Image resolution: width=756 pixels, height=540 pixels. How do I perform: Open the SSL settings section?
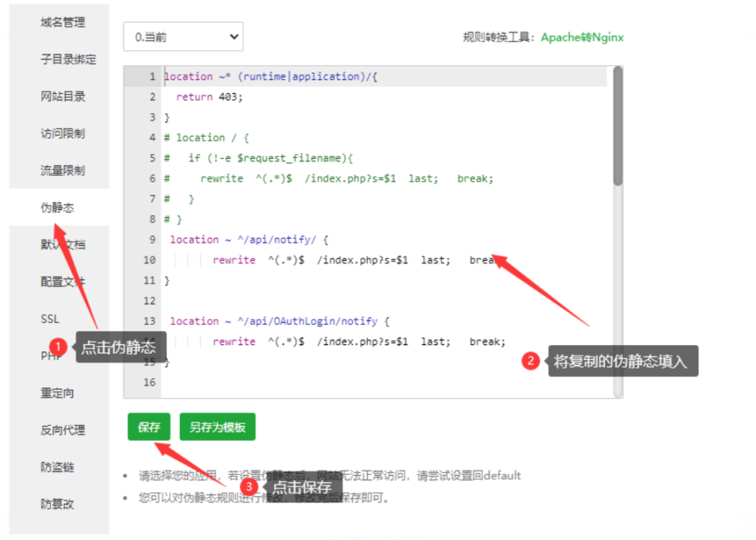pyautogui.click(x=49, y=318)
